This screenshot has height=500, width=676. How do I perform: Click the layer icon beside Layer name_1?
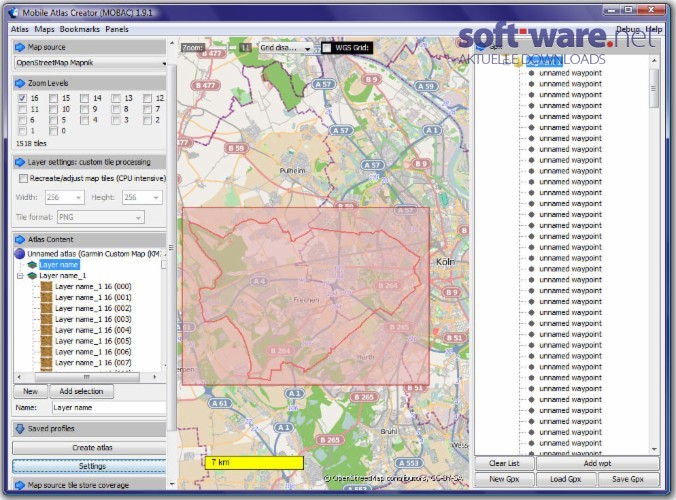(32, 275)
